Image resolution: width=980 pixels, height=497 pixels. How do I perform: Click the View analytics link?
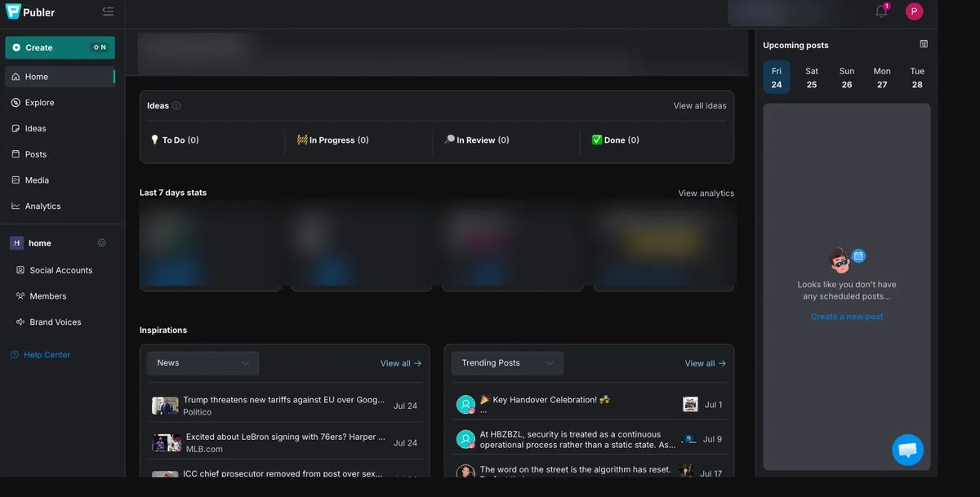click(x=706, y=193)
